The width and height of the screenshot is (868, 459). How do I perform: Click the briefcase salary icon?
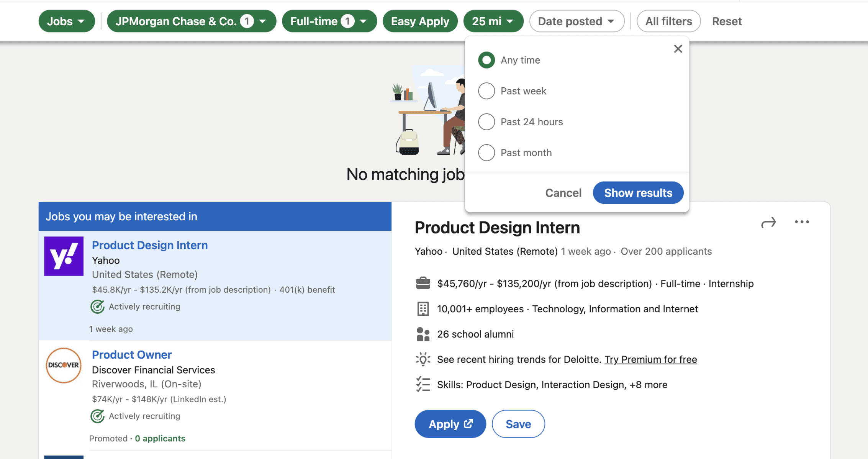click(x=423, y=284)
